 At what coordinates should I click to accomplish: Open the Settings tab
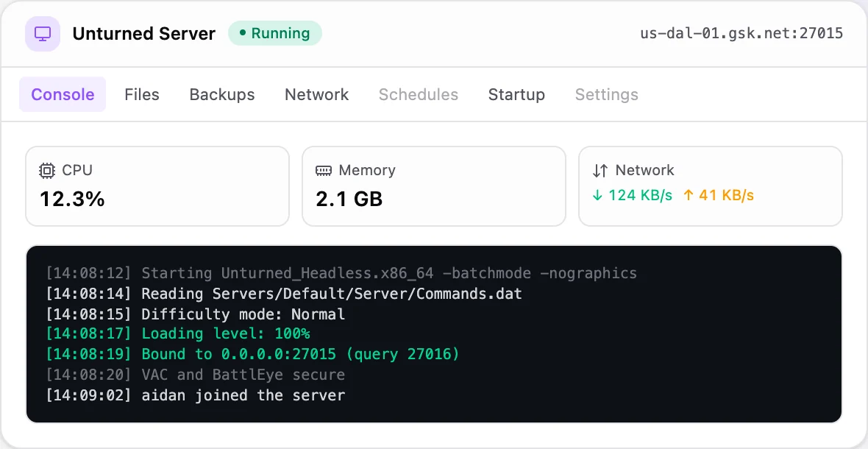(607, 95)
